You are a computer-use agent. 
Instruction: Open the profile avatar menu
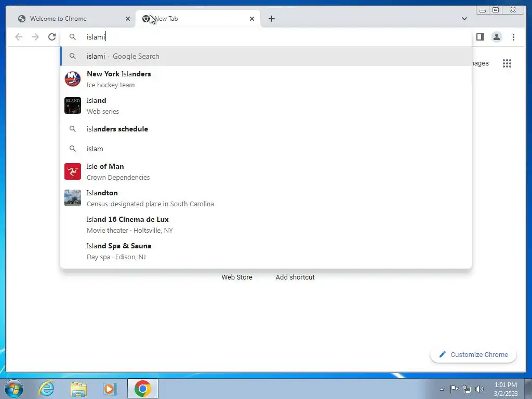click(496, 37)
